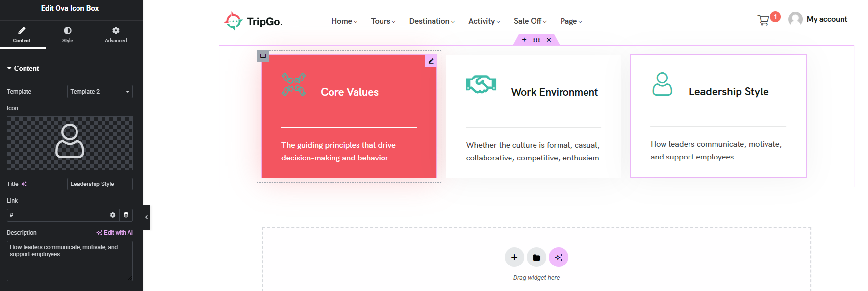Click Edit with AI link
Image resolution: width=868 pixels, height=291 pixels.
(115, 233)
